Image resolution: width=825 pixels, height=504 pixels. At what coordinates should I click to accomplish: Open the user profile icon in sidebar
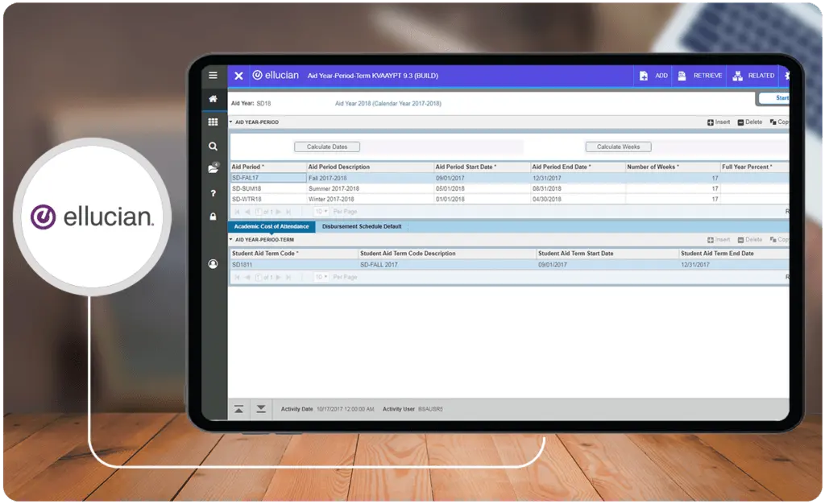[x=213, y=264]
